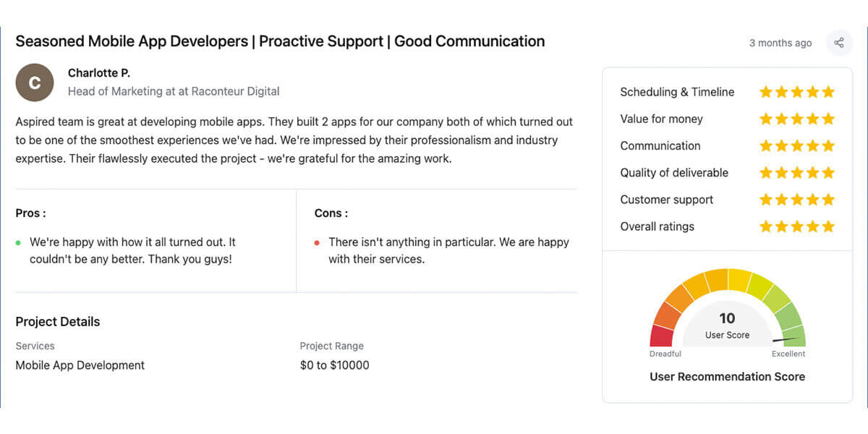The image size is (868, 434).
Task: Click the Scheduling & Timeline star rating
Action: point(797,92)
